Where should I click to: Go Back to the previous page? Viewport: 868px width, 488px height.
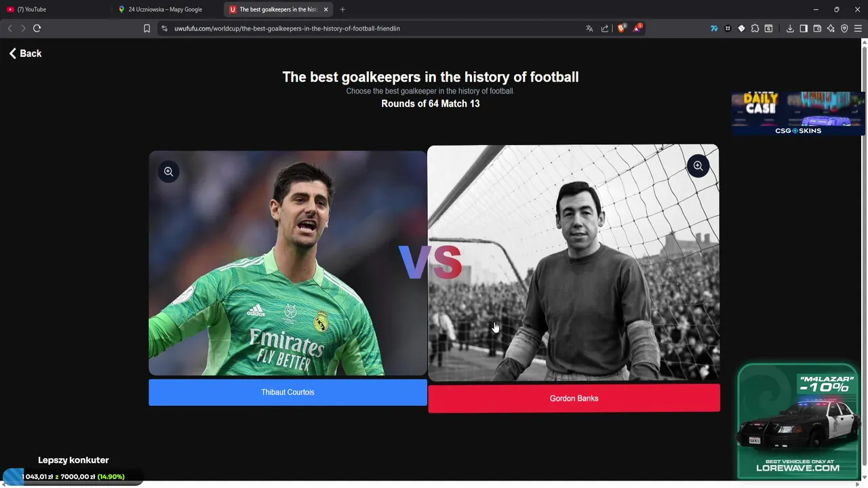pyautogui.click(x=25, y=54)
